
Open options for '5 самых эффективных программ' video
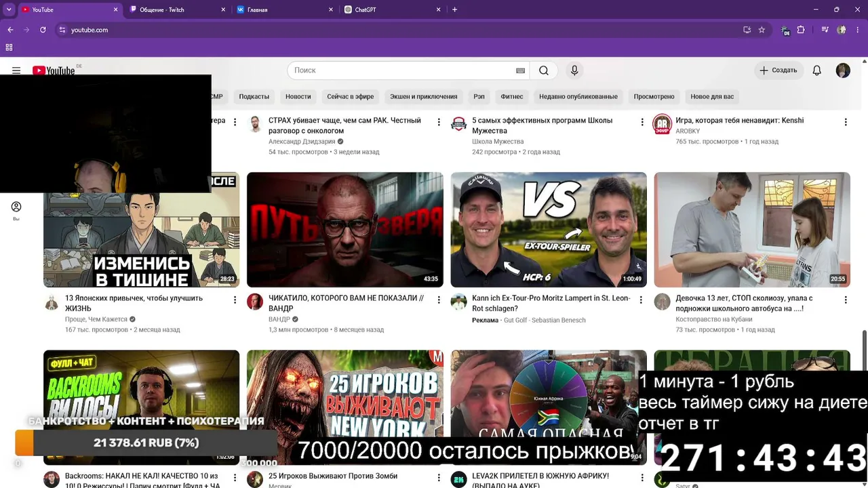[642, 122]
